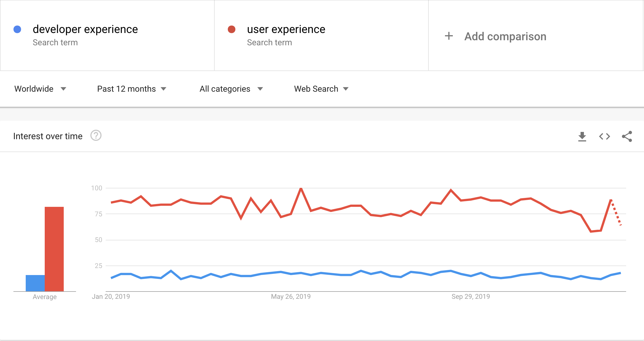
Task: Open the Past 12 months time range dropdown
Action: pyautogui.click(x=132, y=89)
